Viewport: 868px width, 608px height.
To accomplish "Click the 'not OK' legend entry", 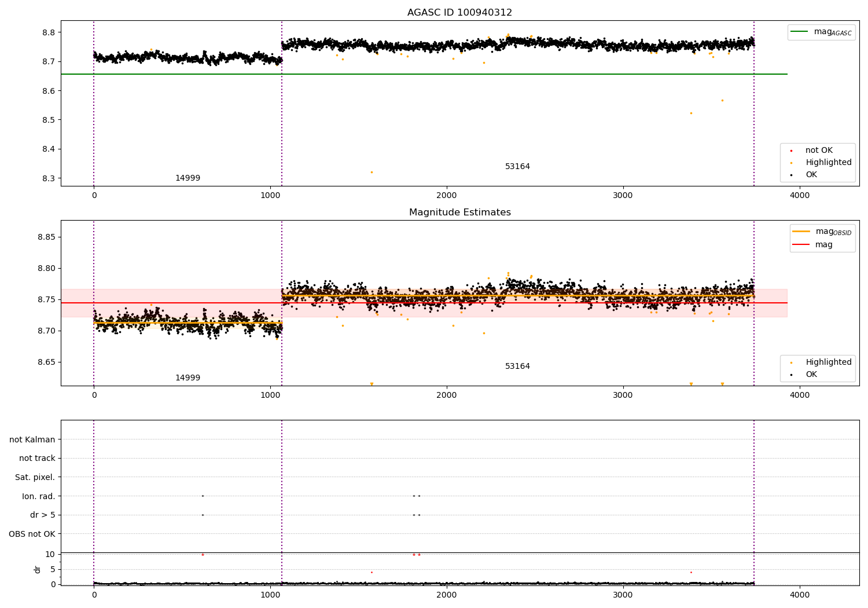I will (812, 150).
